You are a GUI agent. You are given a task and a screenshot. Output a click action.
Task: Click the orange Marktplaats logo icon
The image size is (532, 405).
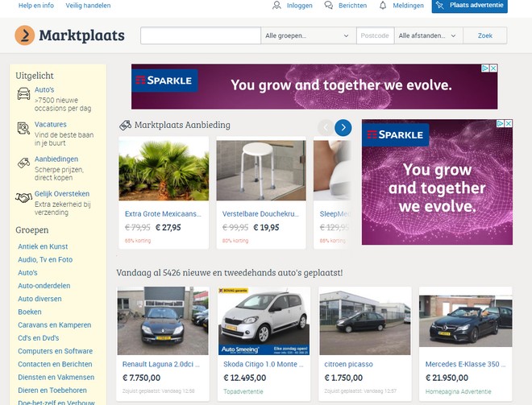click(x=25, y=35)
